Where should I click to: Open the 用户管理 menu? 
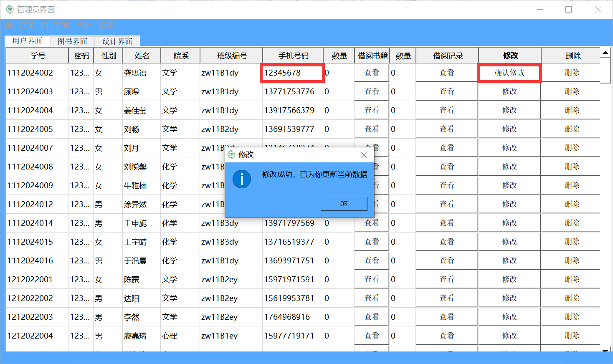(19, 25)
